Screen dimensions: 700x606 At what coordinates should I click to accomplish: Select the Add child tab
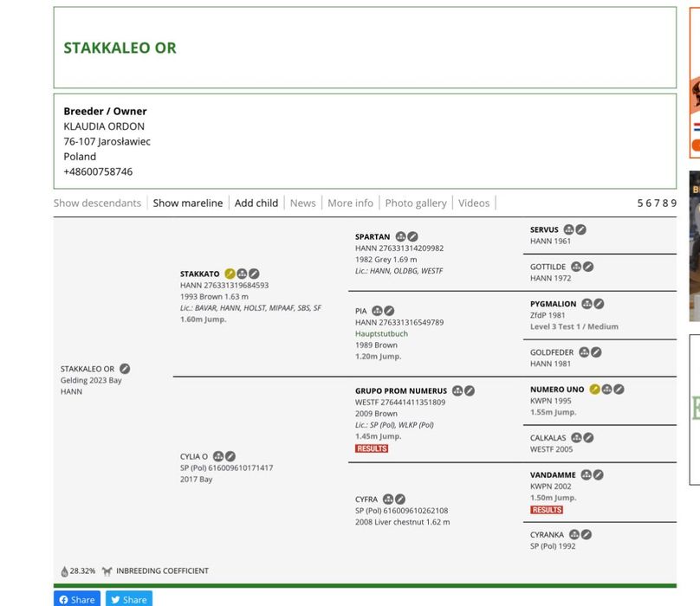coord(256,203)
